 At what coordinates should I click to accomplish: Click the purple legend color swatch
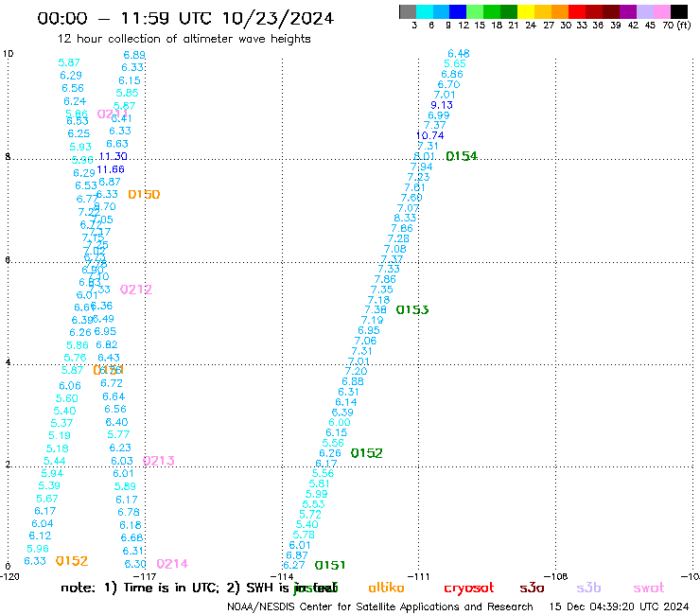(x=628, y=11)
